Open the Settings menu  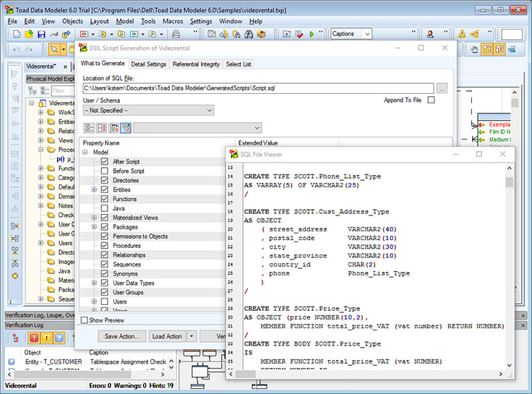[201, 22]
